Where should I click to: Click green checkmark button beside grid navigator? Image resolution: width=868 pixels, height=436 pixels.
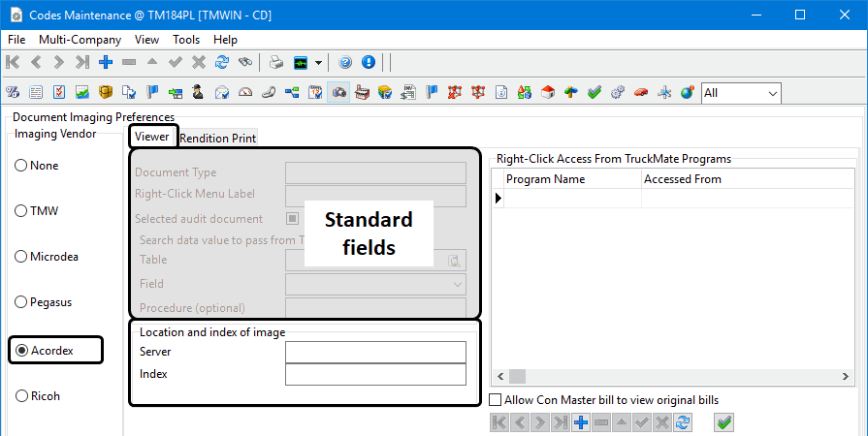(724, 422)
